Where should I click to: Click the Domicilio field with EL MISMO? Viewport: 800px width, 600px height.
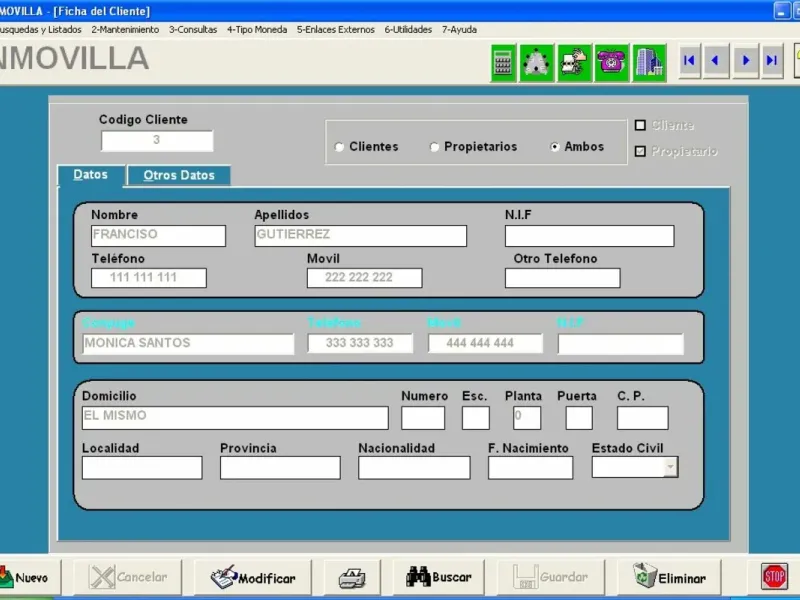coord(235,418)
